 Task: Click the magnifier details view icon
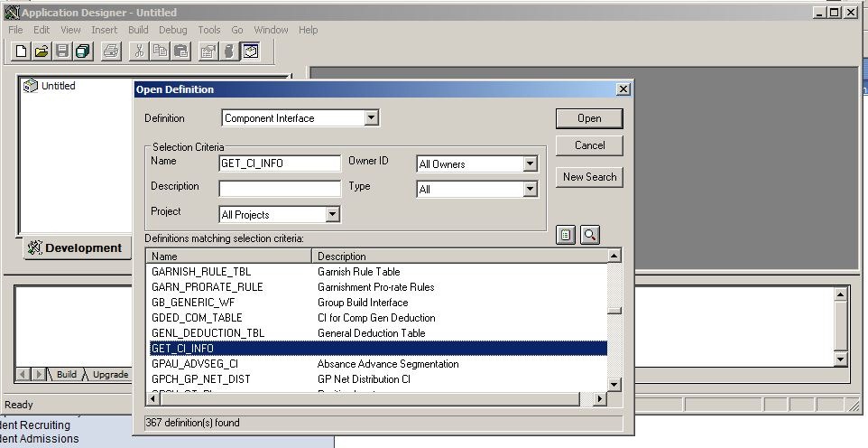coord(589,235)
